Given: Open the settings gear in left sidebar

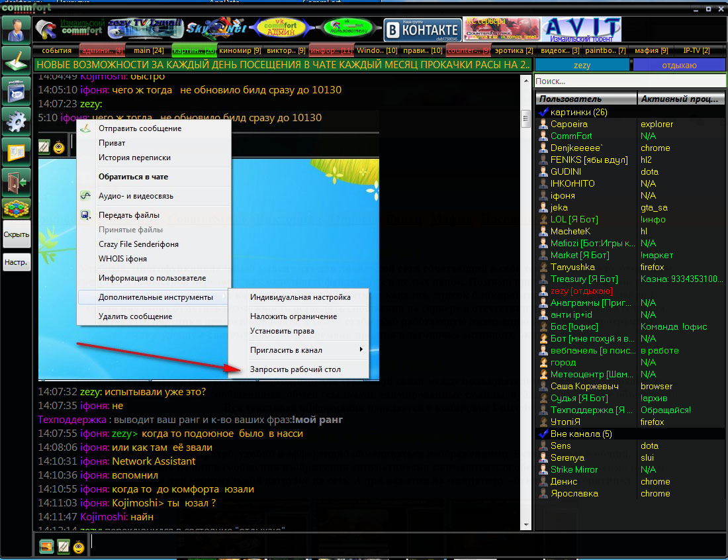Looking at the screenshot, I should coord(16,121).
